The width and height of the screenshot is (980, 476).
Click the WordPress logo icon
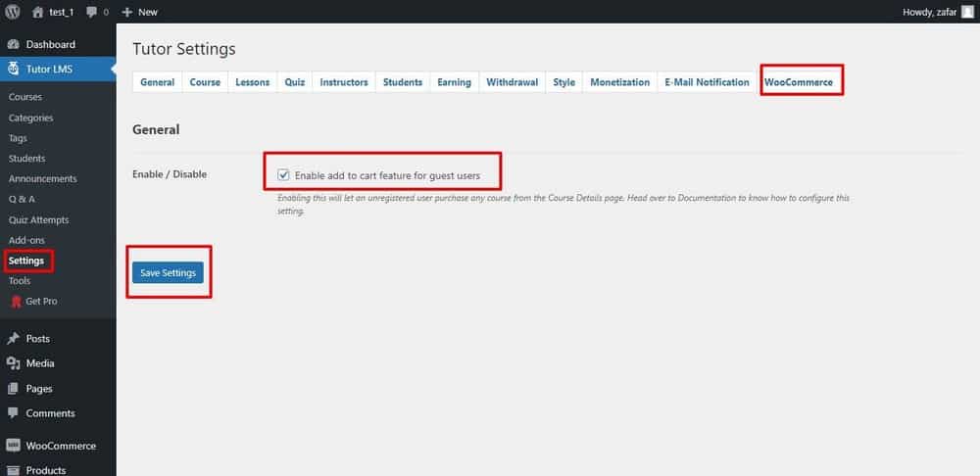[x=12, y=11]
